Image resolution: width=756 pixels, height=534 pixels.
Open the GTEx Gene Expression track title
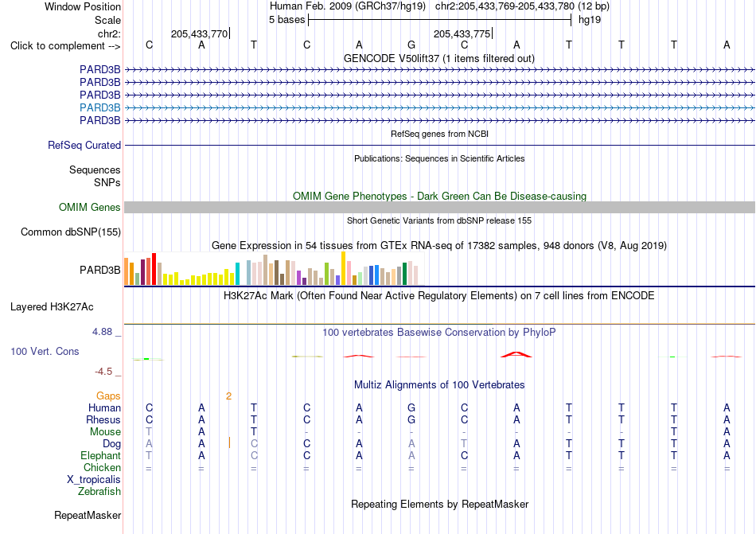click(x=439, y=245)
